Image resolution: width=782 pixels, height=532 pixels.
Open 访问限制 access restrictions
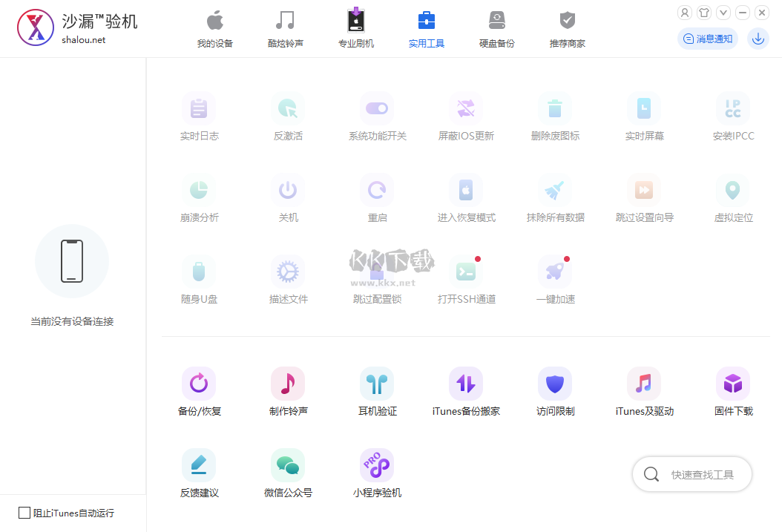point(555,384)
